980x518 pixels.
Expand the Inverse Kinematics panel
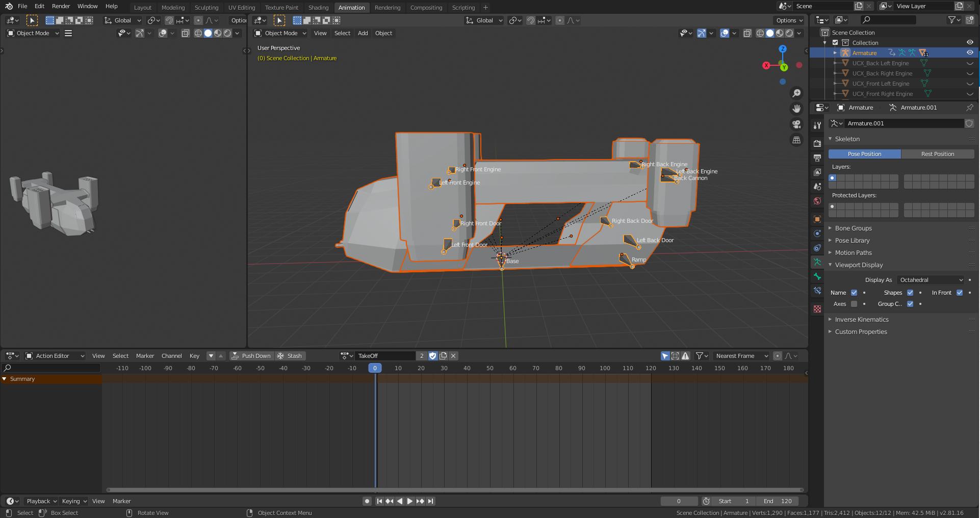(x=862, y=319)
